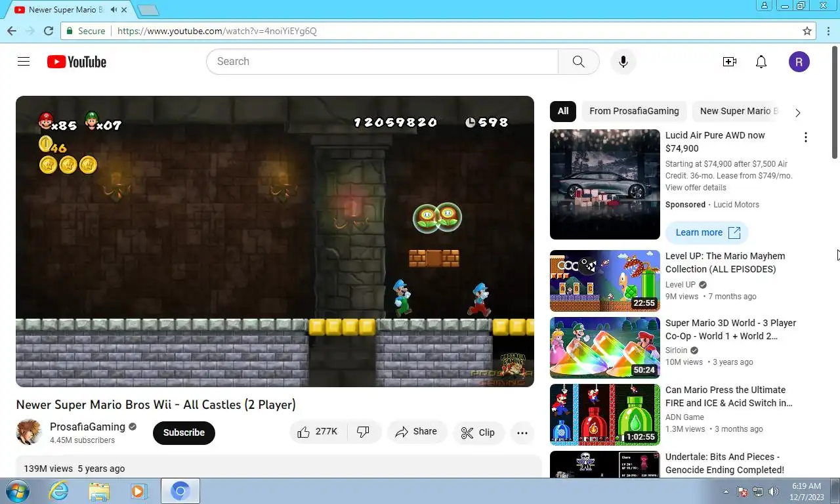
Task: Select the All filter chip
Action: (563, 111)
